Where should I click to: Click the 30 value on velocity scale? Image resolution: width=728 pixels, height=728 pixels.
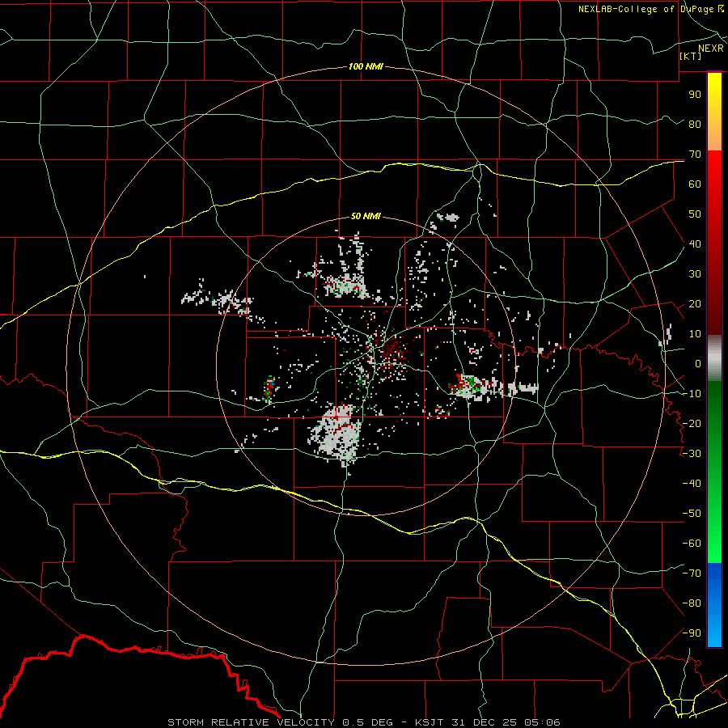(695, 274)
